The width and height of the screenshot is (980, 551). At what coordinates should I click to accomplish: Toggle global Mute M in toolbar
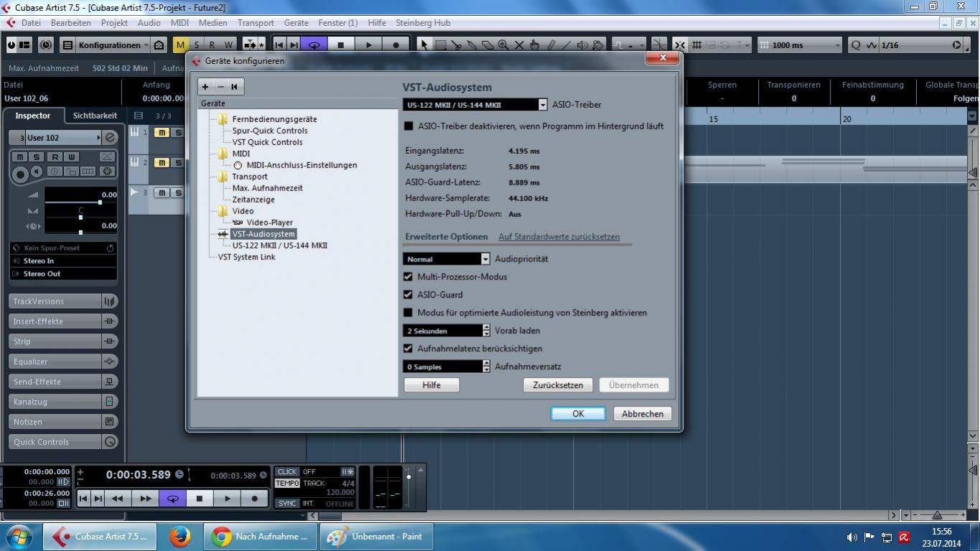tap(180, 45)
